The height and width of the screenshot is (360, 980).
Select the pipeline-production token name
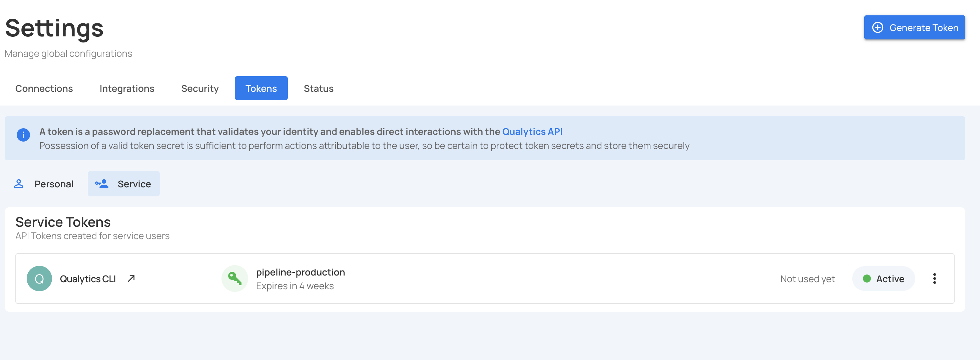[300, 272]
